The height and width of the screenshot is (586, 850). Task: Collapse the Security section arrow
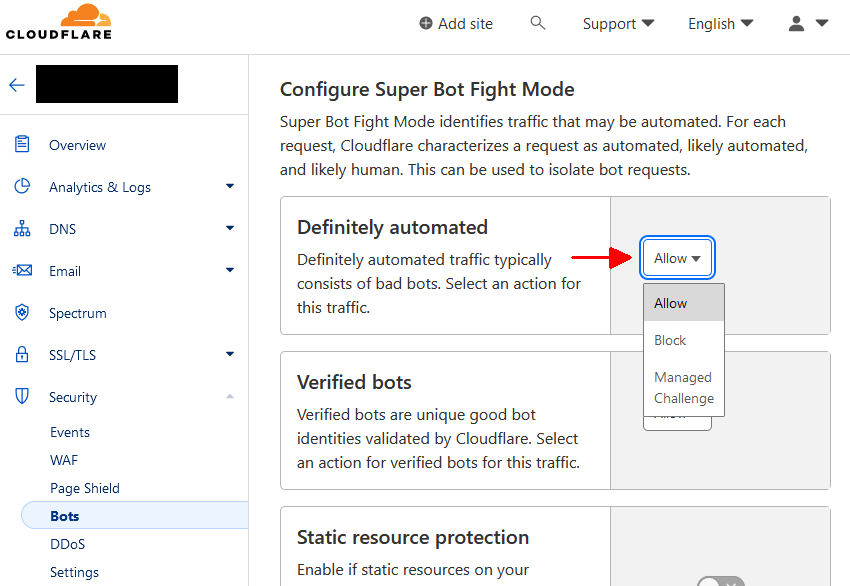point(230,396)
